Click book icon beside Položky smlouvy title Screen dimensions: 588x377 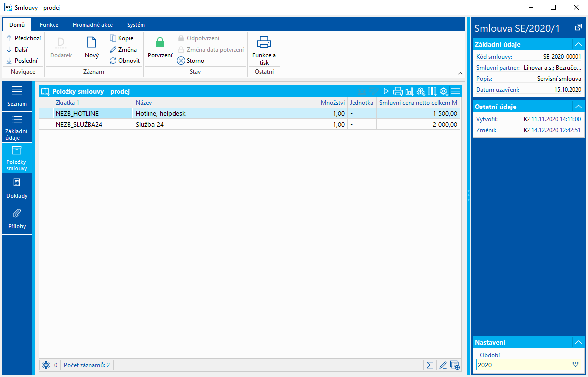45,92
